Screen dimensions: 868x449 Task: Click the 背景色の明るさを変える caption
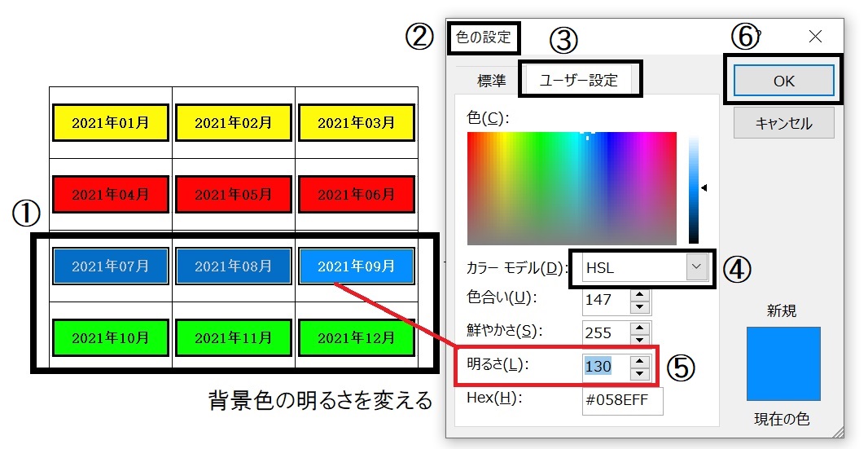click(x=321, y=400)
